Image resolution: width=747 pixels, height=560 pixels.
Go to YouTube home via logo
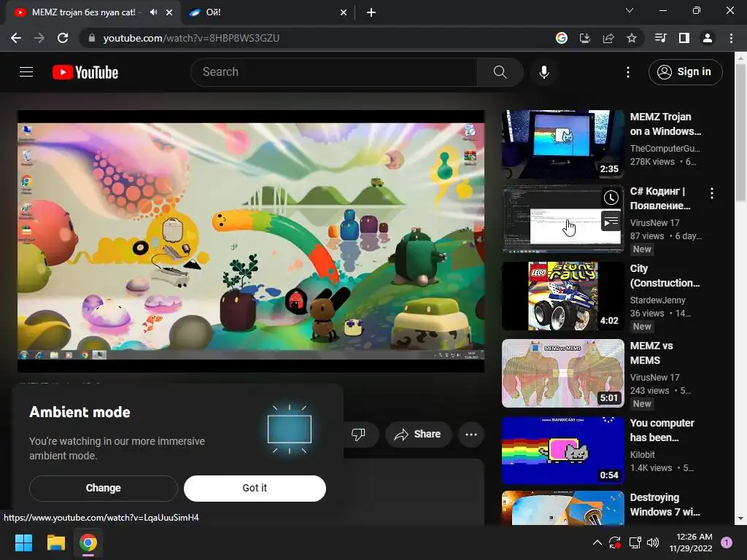point(85,72)
